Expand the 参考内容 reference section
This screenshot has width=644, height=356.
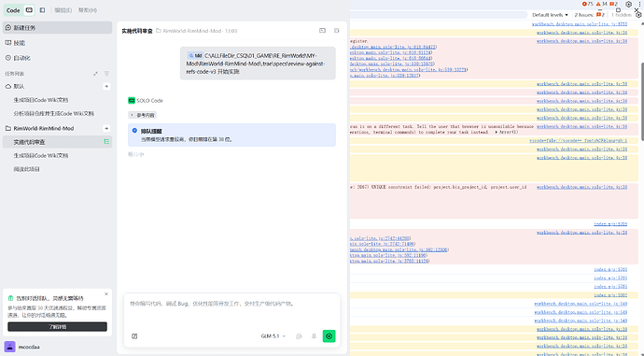[x=142, y=115]
